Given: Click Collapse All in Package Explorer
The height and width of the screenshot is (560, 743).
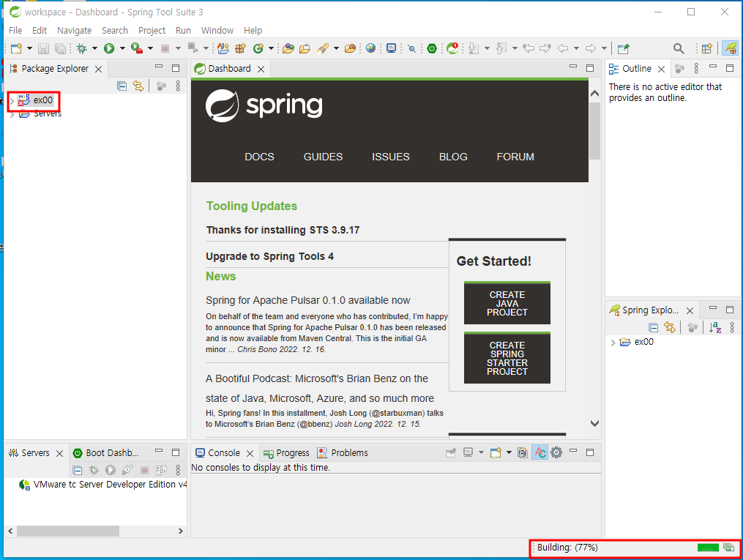Looking at the screenshot, I should pos(122,86).
